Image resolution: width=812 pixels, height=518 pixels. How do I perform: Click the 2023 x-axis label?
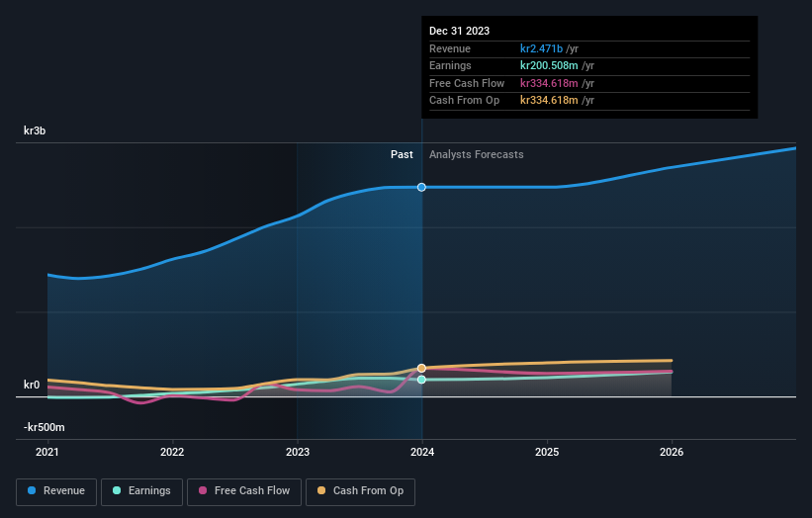(298, 453)
